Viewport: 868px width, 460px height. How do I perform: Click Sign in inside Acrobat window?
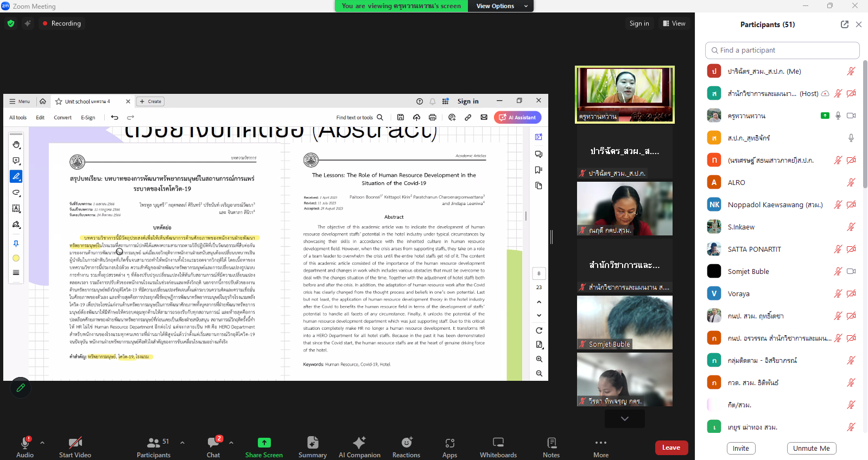(x=468, y=101)
